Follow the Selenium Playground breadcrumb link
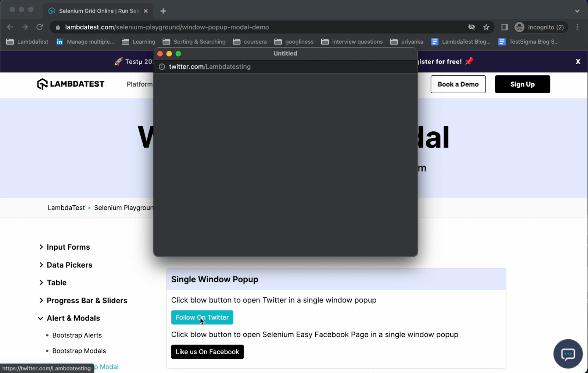588x373 pixels. (x=124, y=208)
